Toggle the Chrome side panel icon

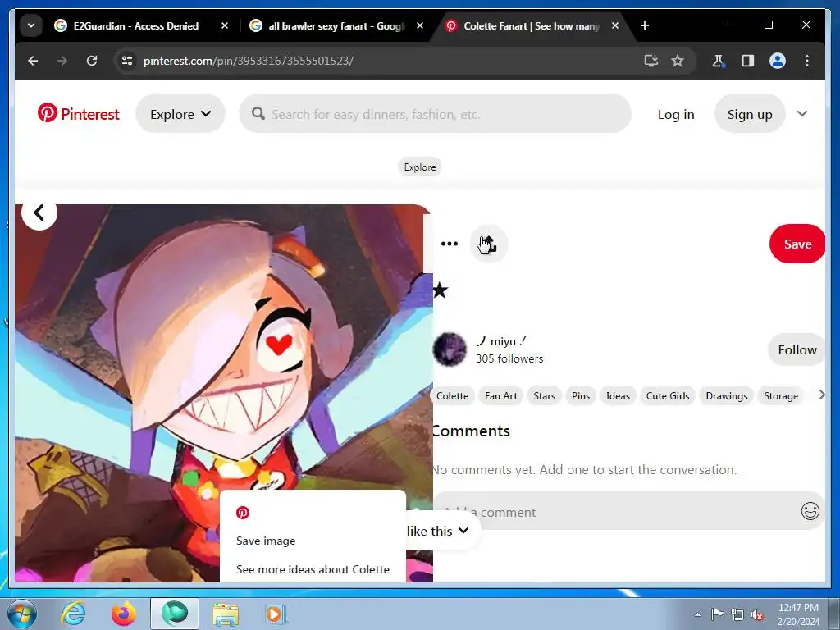[748, 61]
